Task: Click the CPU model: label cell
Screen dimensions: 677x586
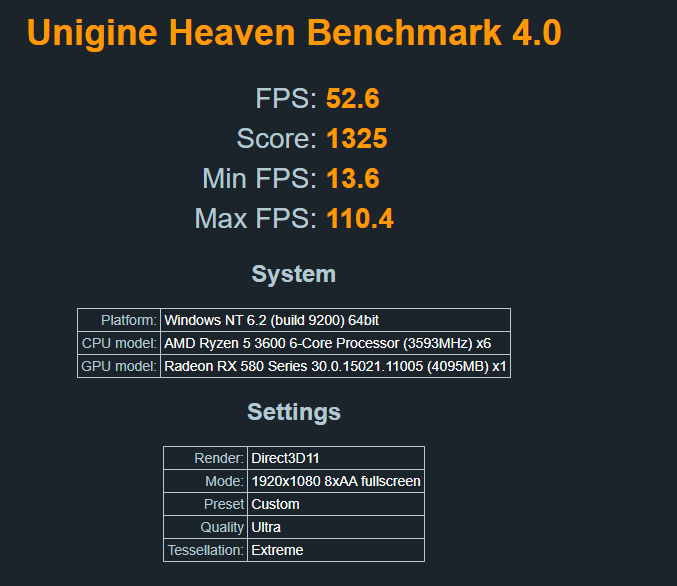Action: pos(119,343)
